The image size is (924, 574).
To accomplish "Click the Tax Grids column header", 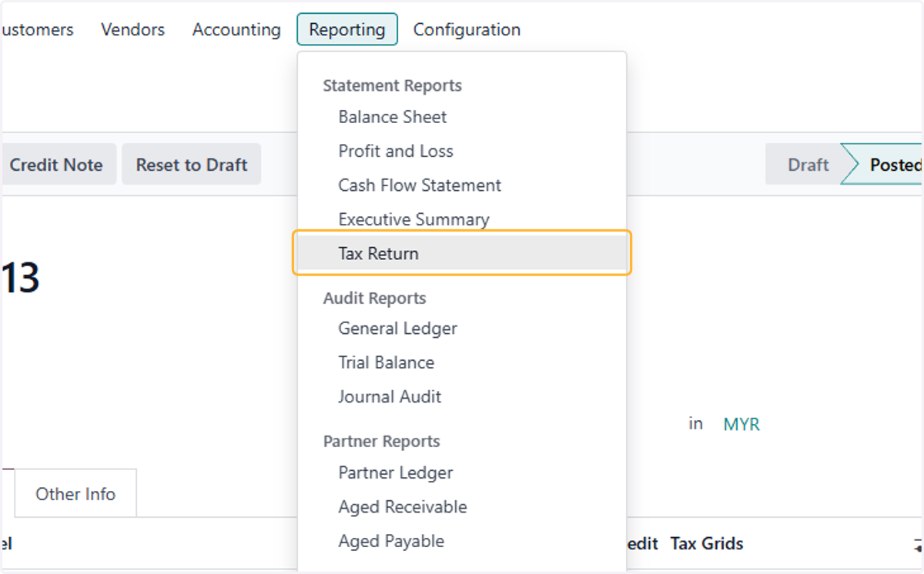I will click(707, 543).
